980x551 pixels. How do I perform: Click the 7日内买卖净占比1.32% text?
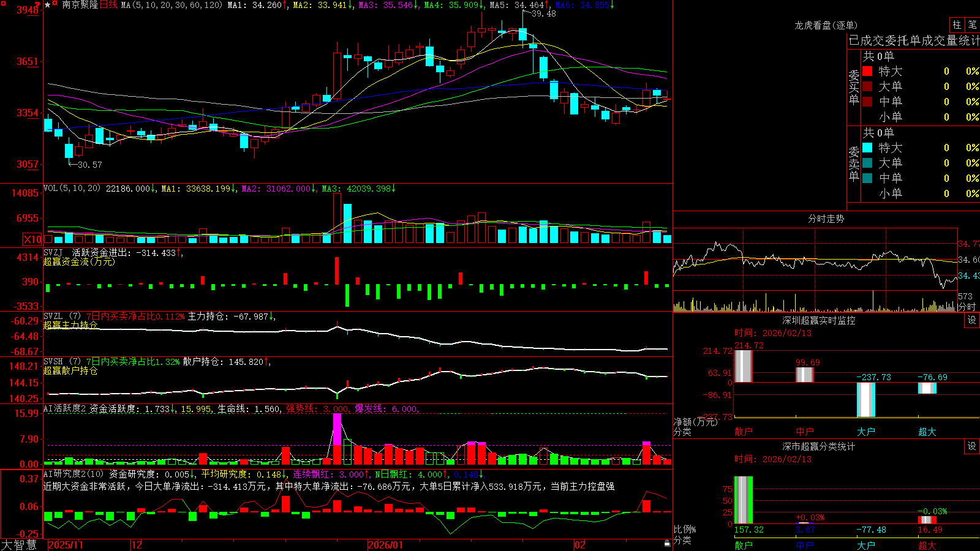(133, 362)
